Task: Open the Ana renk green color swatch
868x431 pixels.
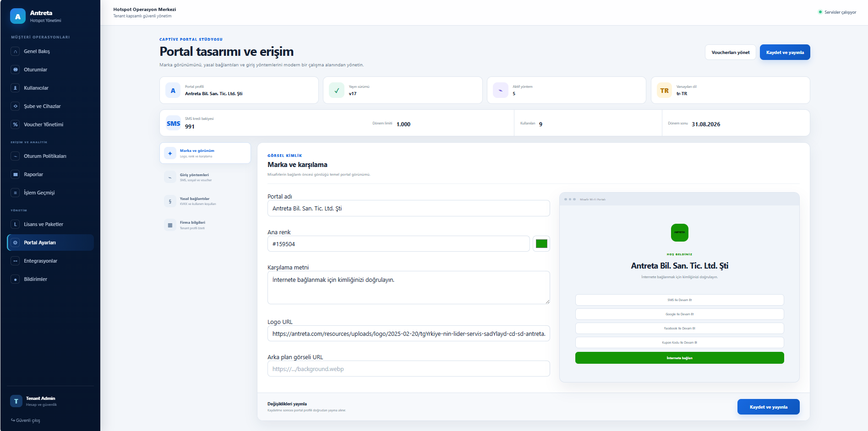Action: pos(541,244)
